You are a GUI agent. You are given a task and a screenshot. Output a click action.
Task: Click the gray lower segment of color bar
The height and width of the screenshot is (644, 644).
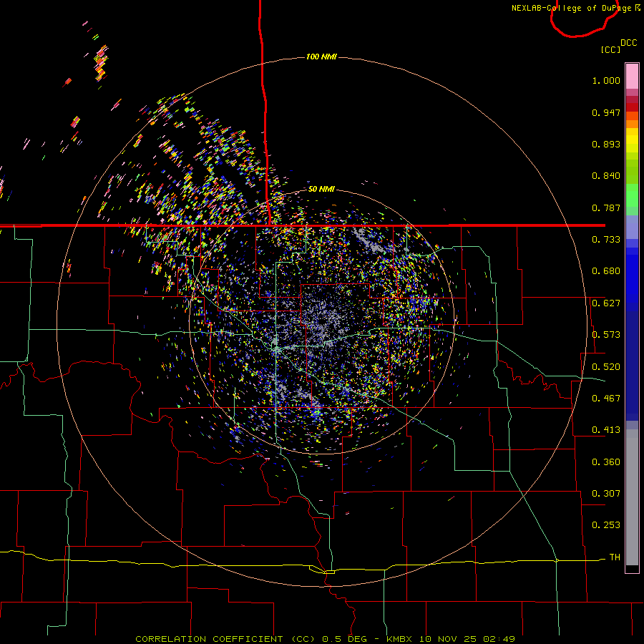click(632, 497)
